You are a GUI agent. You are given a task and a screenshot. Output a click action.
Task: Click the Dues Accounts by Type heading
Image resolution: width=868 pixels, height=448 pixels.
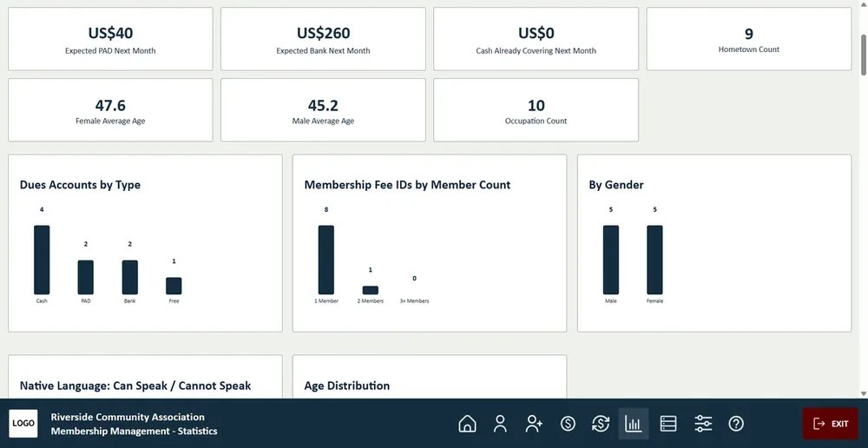[x=80, y=185]
